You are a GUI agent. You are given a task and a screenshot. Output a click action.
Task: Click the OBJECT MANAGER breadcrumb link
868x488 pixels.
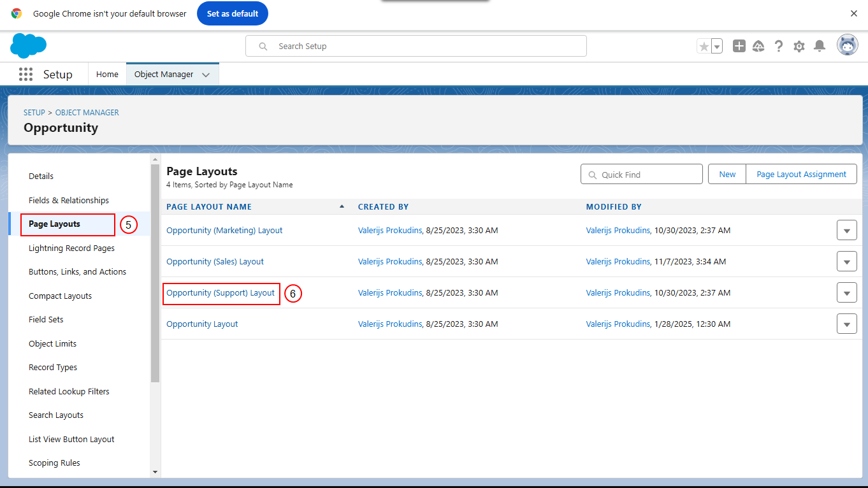pos(87,112)
